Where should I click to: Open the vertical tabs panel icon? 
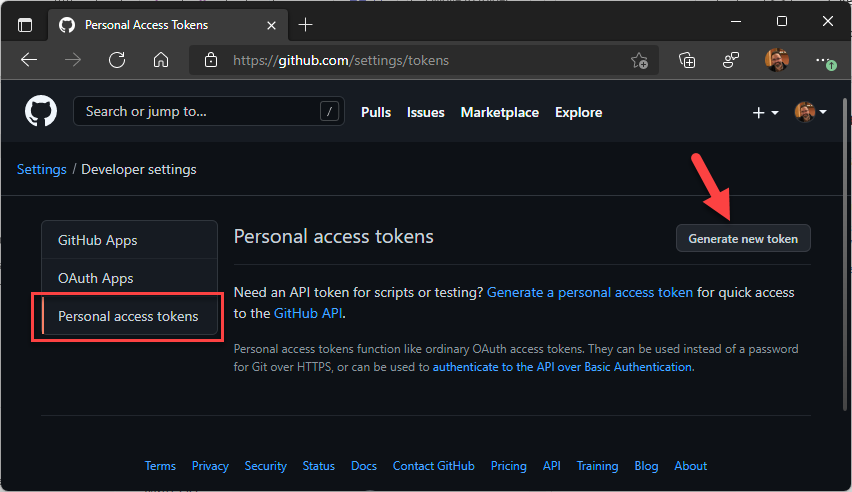point(25,25)
